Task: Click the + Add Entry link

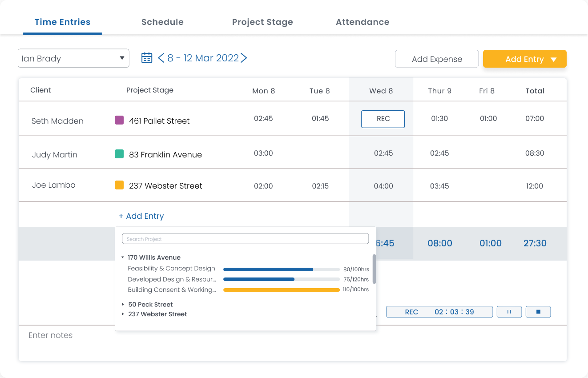Action: [141, 216]
